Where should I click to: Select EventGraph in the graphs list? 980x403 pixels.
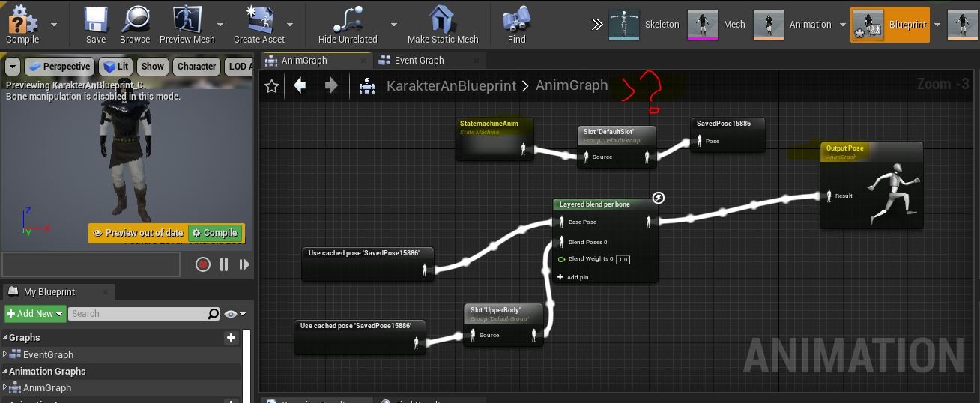tap(48, 354)
